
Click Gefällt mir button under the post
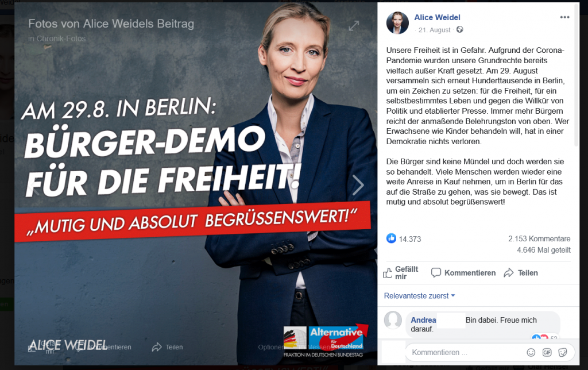coord(400,273)
